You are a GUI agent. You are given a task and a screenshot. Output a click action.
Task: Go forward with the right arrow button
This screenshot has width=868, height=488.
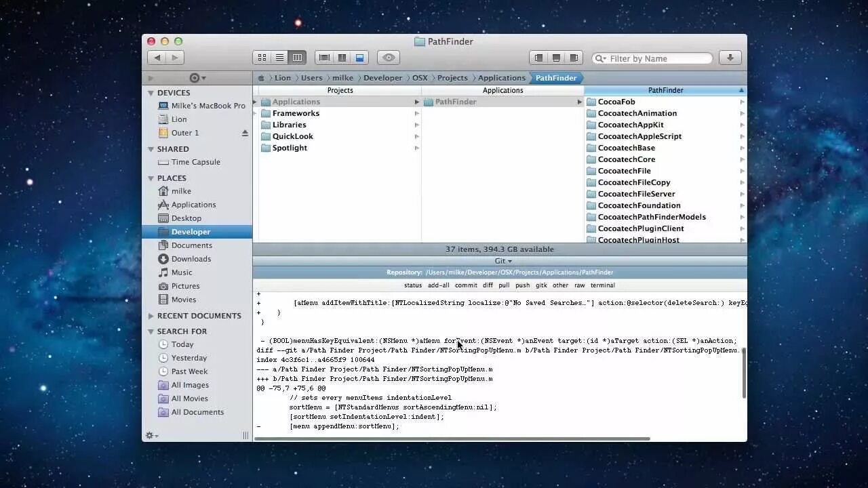[175, 58]
